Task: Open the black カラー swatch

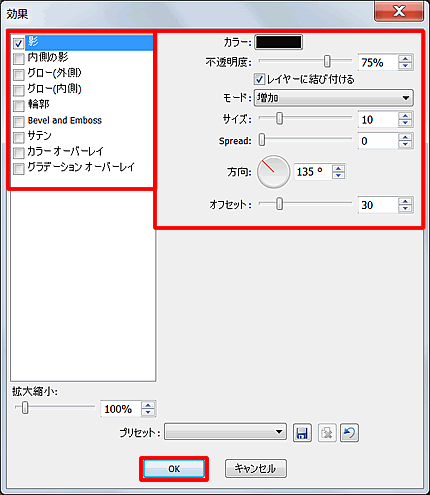Action: (279, 42)
